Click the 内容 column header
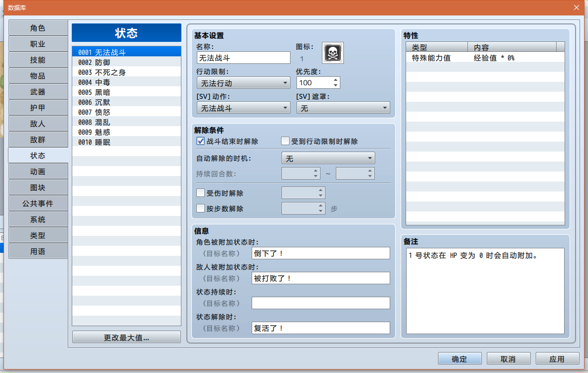The height and width of the screenshot is (373, 588). click(x=512, y=47)
